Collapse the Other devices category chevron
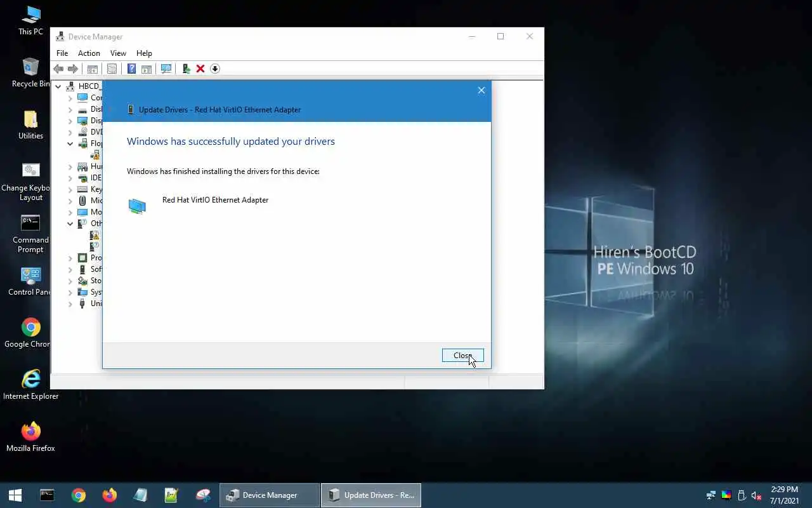Image resolution: width=812 pixels, height=508 pixels. point(70,224)
